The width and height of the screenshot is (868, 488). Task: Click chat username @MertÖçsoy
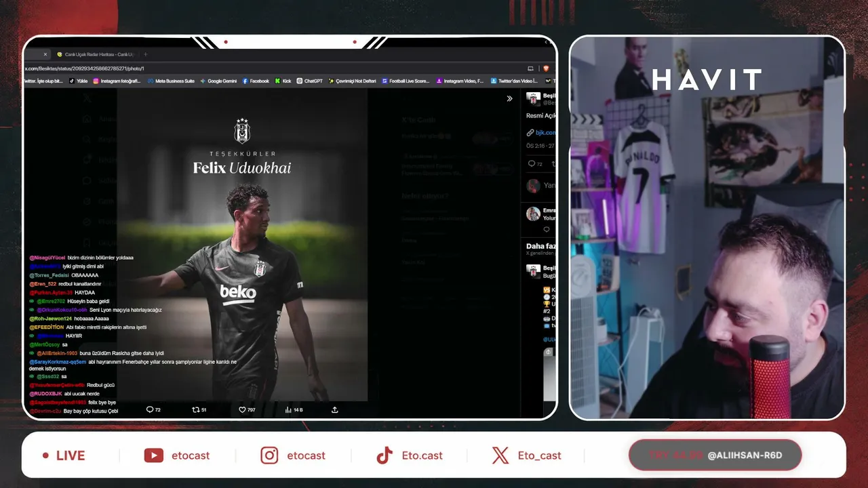tap(44, 344)
